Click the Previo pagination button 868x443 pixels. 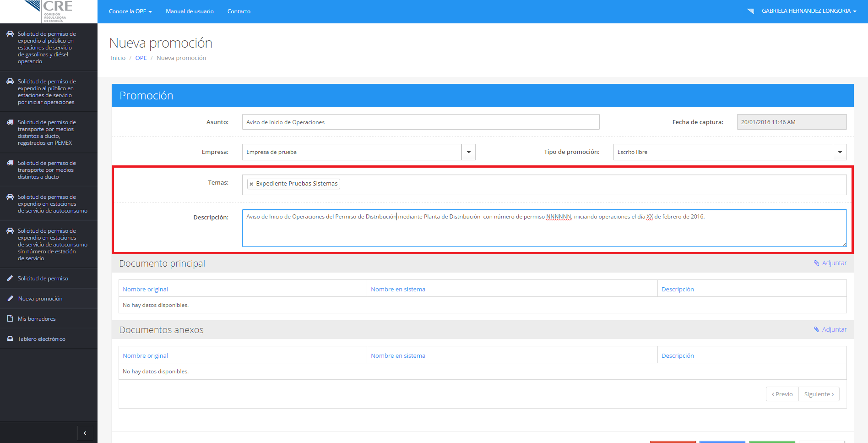pos(782,394)
